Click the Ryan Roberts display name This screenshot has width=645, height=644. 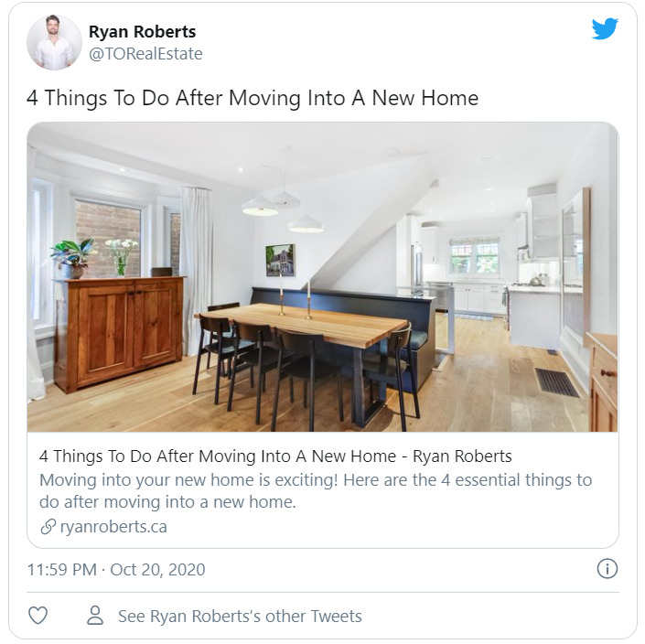pyautogui.click(x=143, y=32)
